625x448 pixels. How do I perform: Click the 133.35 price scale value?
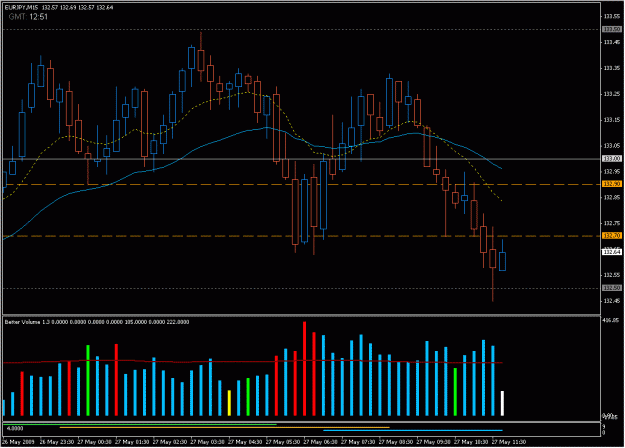(x=612, y=68)
